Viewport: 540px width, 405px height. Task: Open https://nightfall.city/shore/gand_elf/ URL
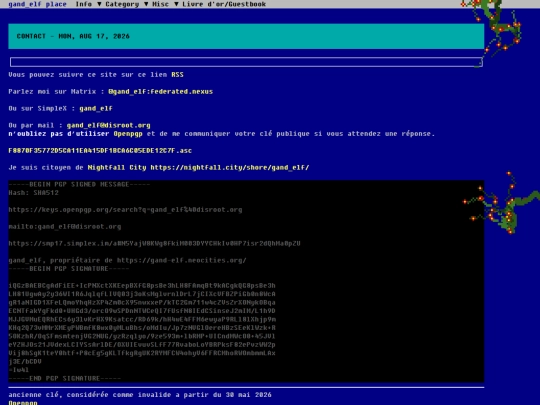pos(230,167)
